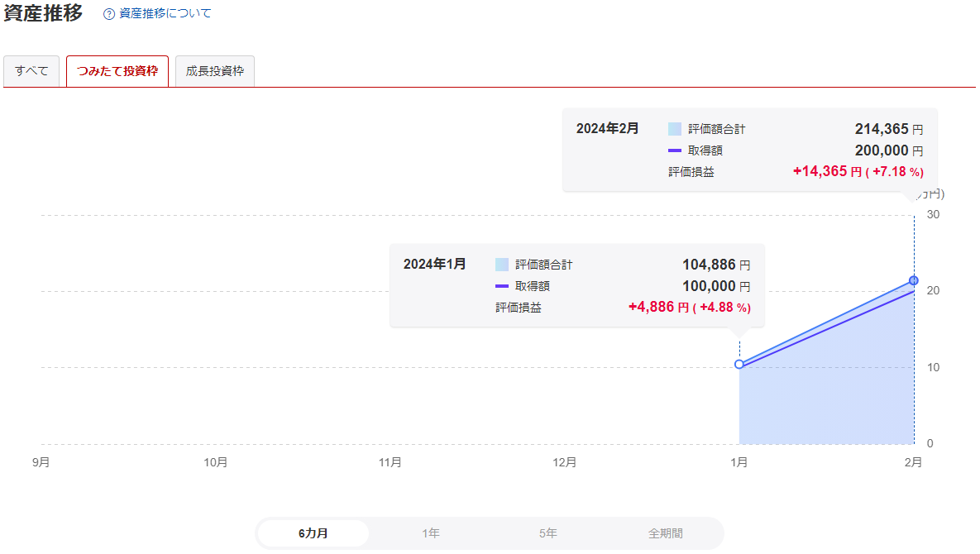
Task: Click 評価額合計 blue swatch in 2024年1月 tooltip
Action: 502,265
